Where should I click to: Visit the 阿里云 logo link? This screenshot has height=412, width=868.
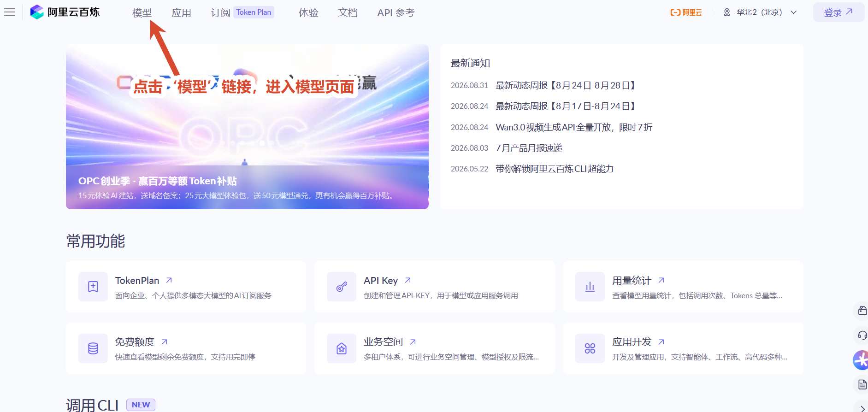[x=686, y=12]
